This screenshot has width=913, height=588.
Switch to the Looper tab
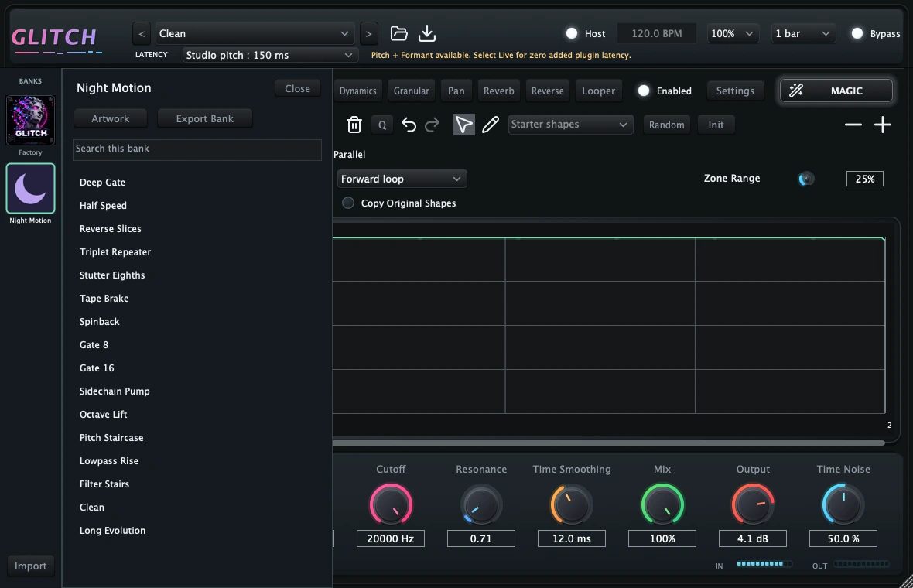click(x=599, y=91)
